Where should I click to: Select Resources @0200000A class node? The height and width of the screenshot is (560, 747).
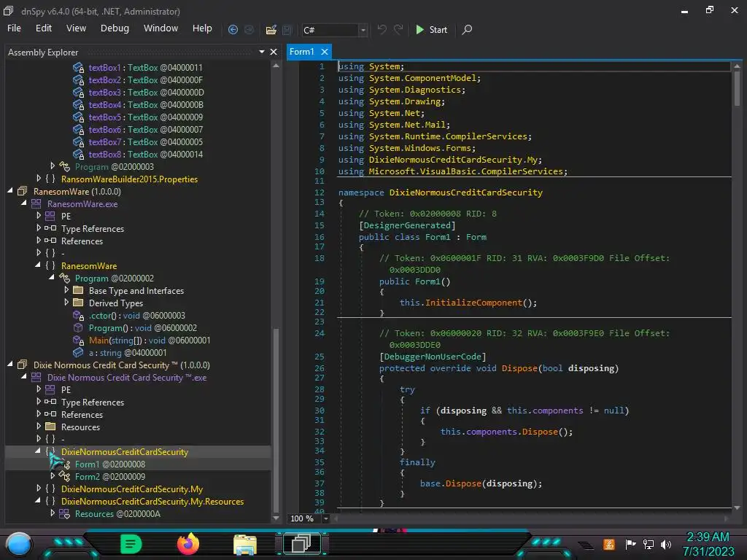coord(117,513)
